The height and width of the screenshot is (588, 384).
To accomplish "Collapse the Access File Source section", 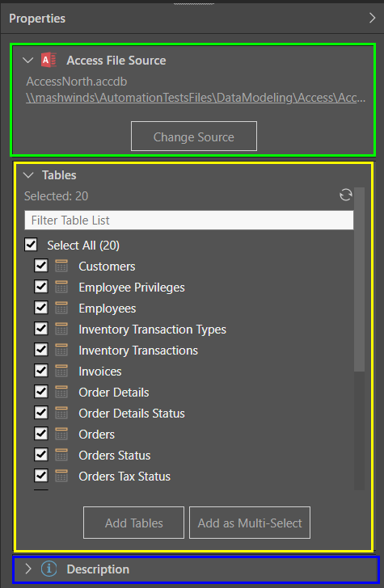I will pos(28,60).
